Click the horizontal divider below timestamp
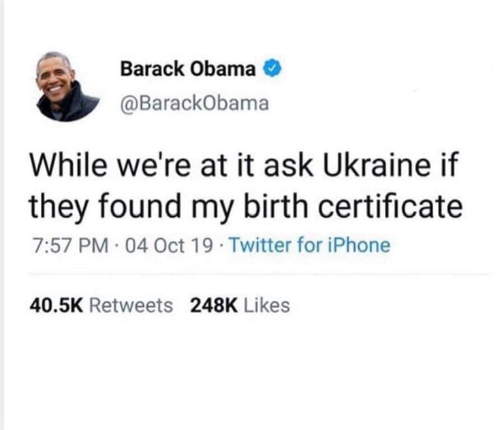 [x=259, y=275]
